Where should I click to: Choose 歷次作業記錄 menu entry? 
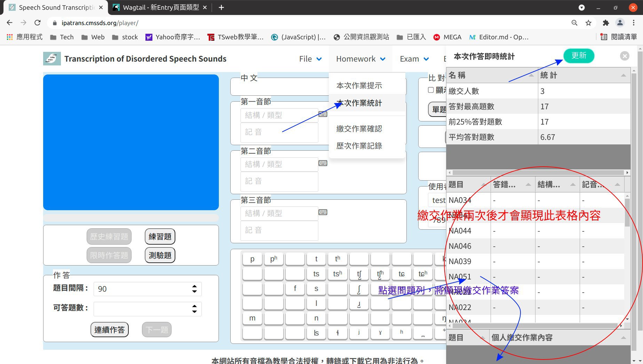point(359,146)
